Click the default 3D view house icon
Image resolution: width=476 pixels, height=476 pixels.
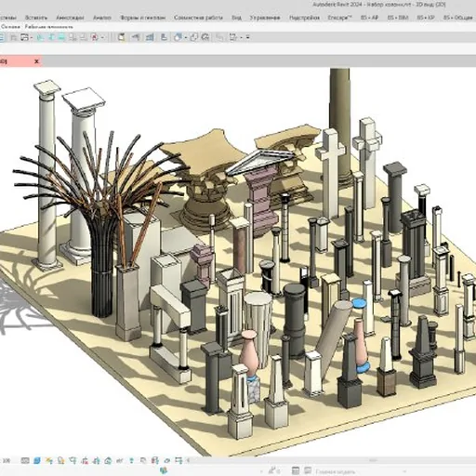tap(178, 37)
